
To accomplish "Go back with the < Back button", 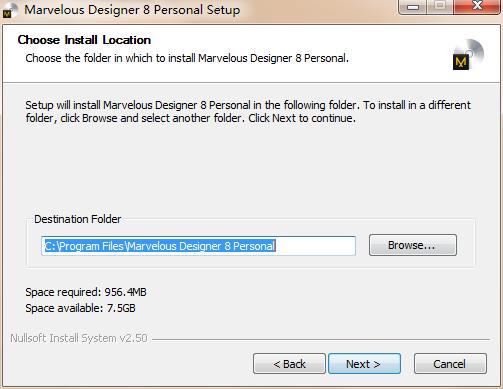I will 289,364.
